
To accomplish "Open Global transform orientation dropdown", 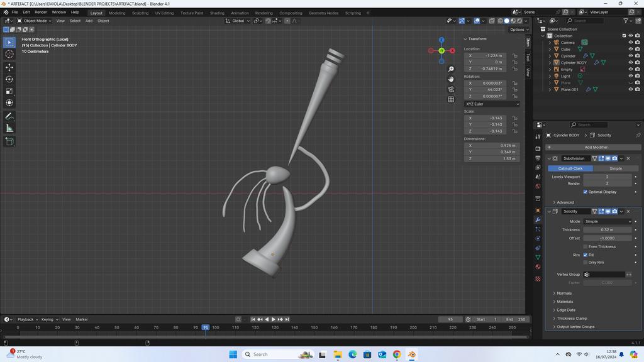I will (x=237, y=21).
